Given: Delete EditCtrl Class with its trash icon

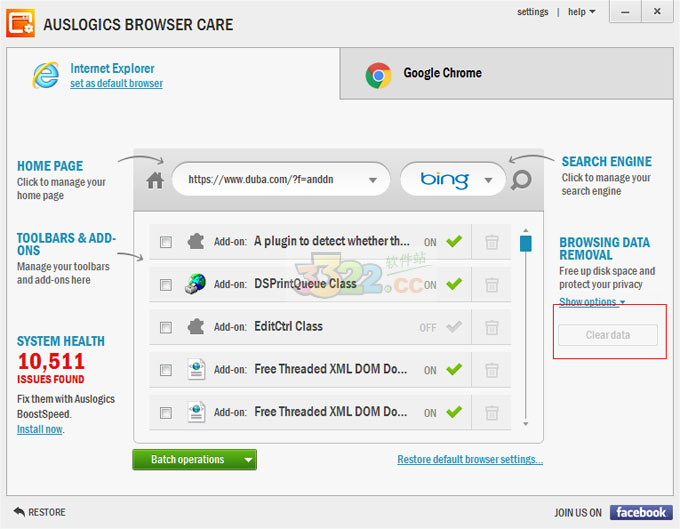Looking at the screenshot, I should click(x=491, y=327).
